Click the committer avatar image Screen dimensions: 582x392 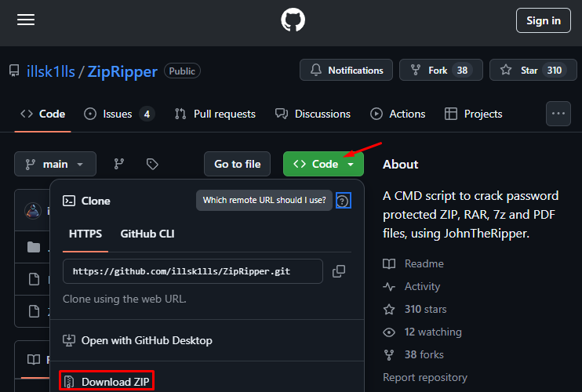[33, 211]
